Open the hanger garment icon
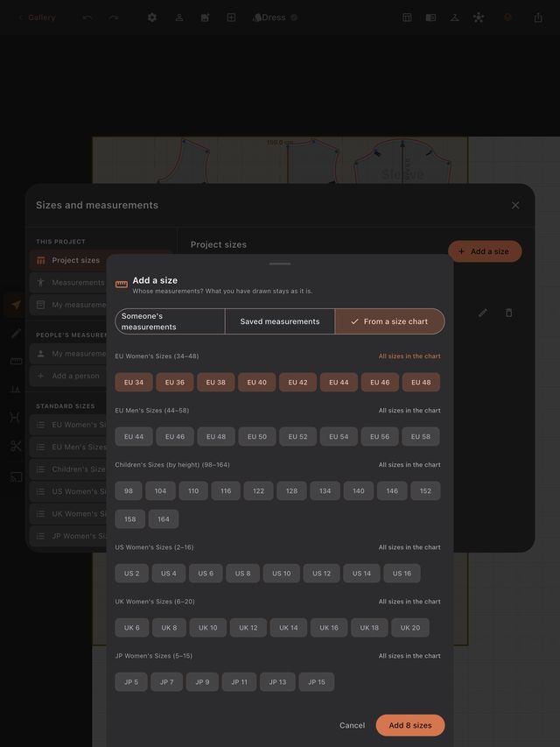 click(455, 18)
